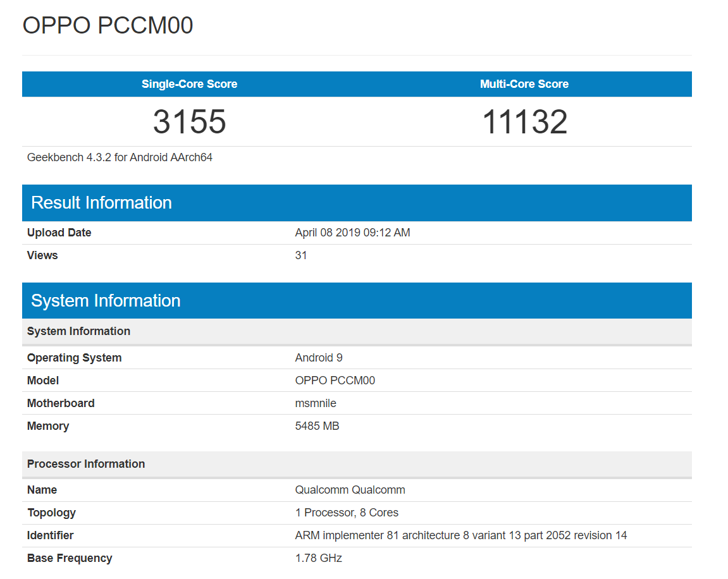
Task: Click the 1.78 GHz base frequency value
Action: pos(318,558)
